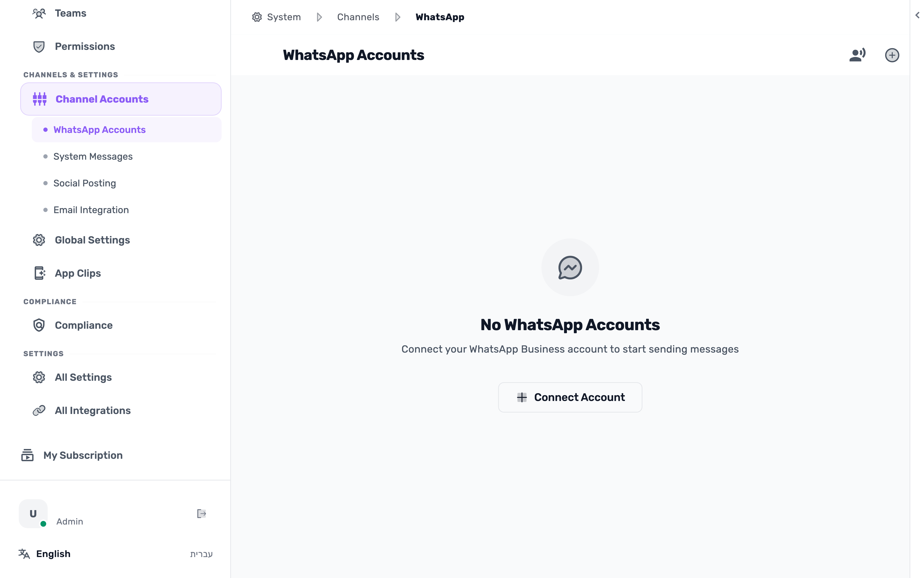The image size is (924, 578).
Task: Click the Admin role label
Action: coord(70,521)
